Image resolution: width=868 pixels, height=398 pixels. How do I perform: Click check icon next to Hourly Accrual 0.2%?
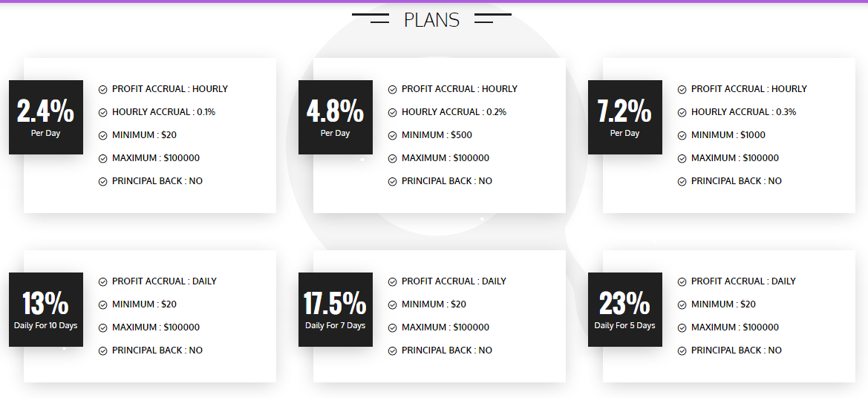(392, 112)
